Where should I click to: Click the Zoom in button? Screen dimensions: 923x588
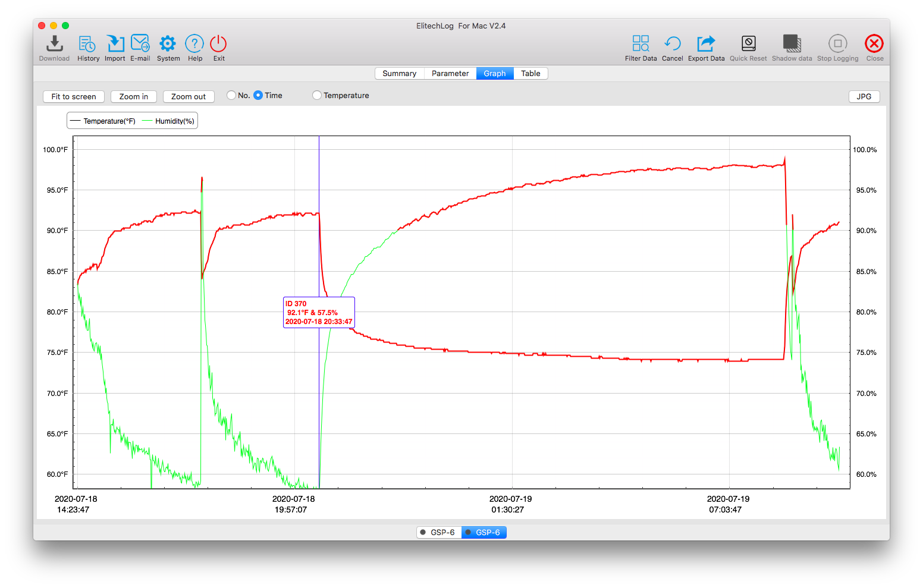(134, 96)
